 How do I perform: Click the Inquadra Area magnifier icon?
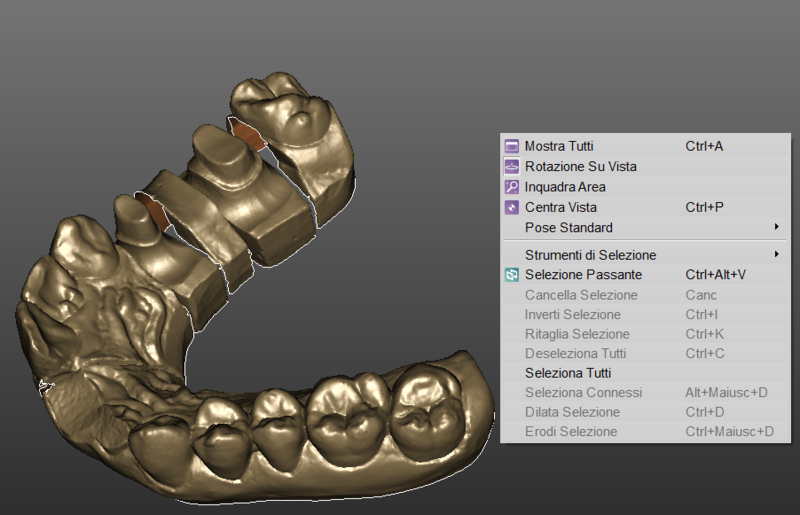click(x=512, y=187)
